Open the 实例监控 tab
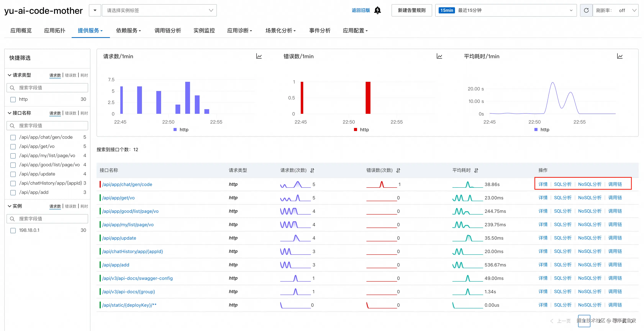The width and height of the screenshot is (644, 331). coord(204,30)
